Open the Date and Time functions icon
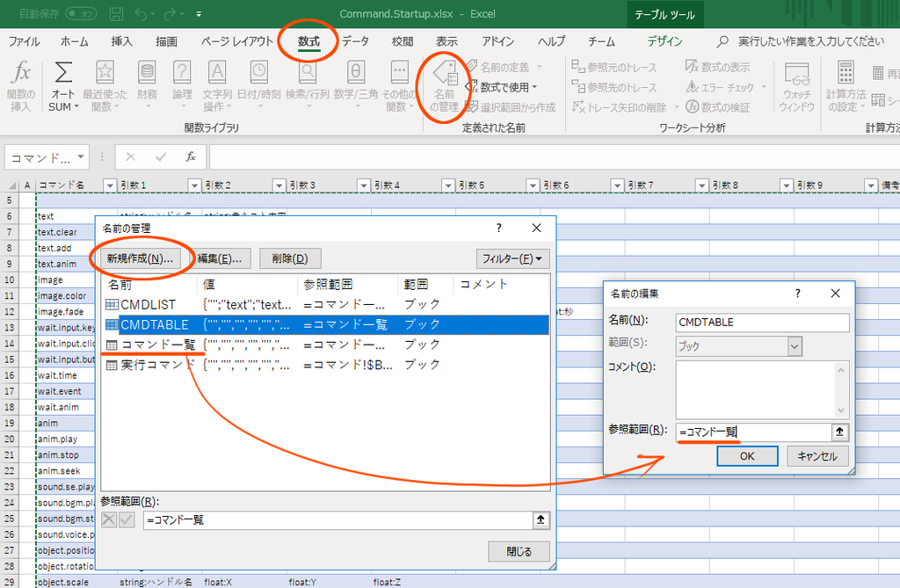The image size is (900, 588). click(x=259, y=73)
